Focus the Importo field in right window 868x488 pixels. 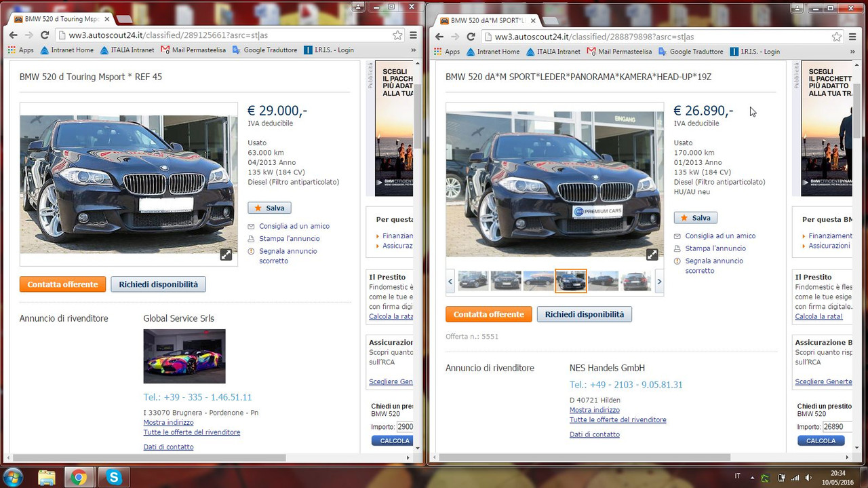(x=837, y=427)
